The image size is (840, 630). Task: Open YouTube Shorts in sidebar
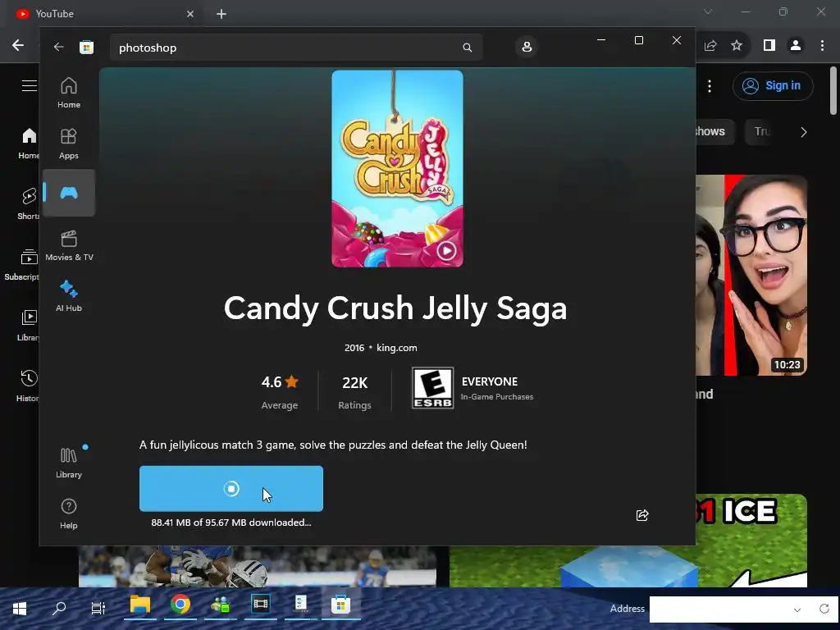point(29,203)
